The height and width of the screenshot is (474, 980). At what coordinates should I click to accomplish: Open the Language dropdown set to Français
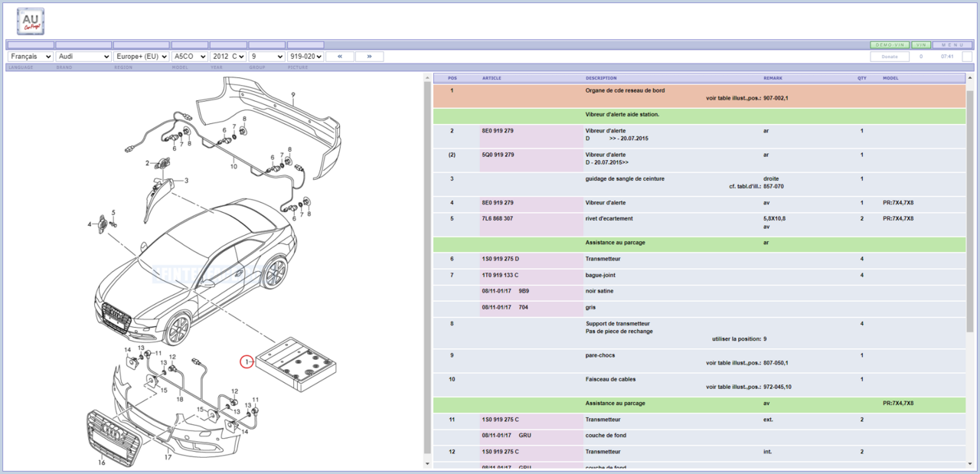coord(31,57)
